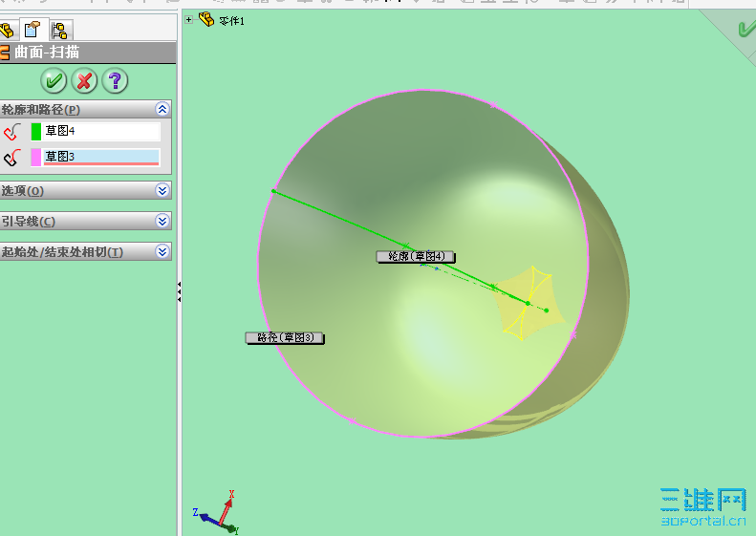
Task: Click the 曲面-扫描 panel title
Action: pos(47,52)
